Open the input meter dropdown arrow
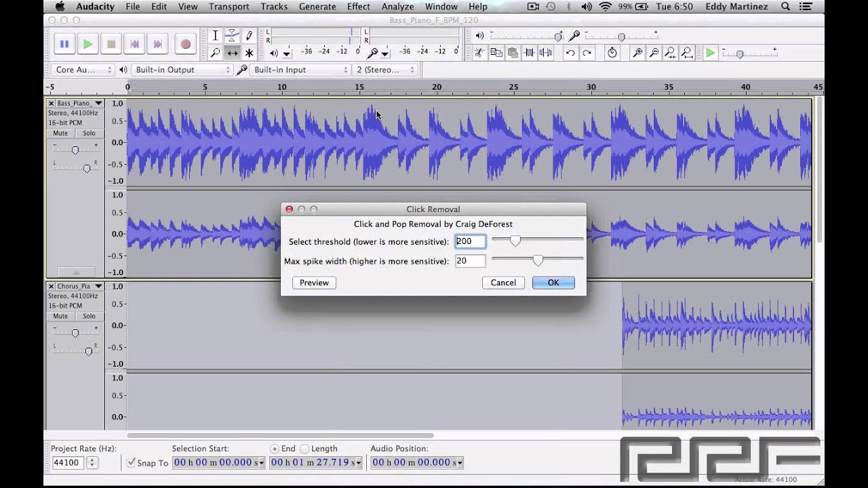 click(x=385, y=53)
